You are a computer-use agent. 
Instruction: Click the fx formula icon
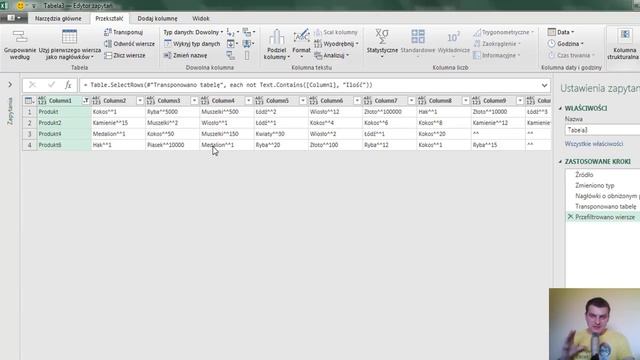[68, 85]
